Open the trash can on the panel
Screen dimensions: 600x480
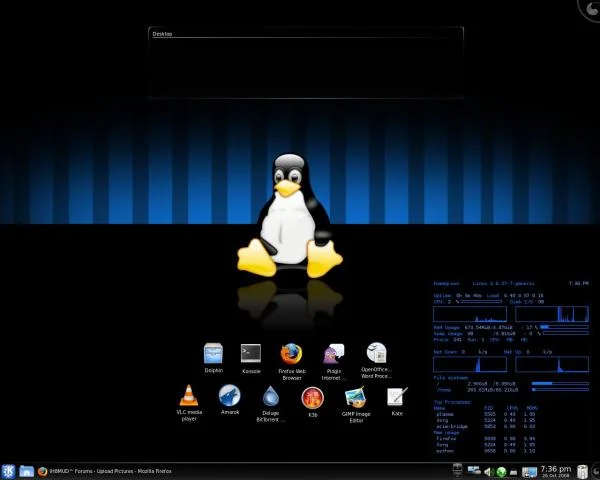click(x=582, y=472)
